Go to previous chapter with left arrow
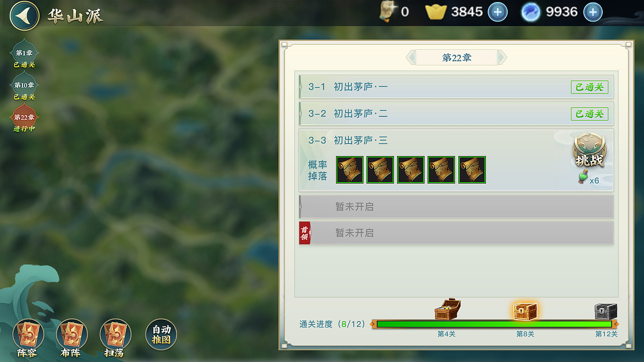 pos(412,57)
